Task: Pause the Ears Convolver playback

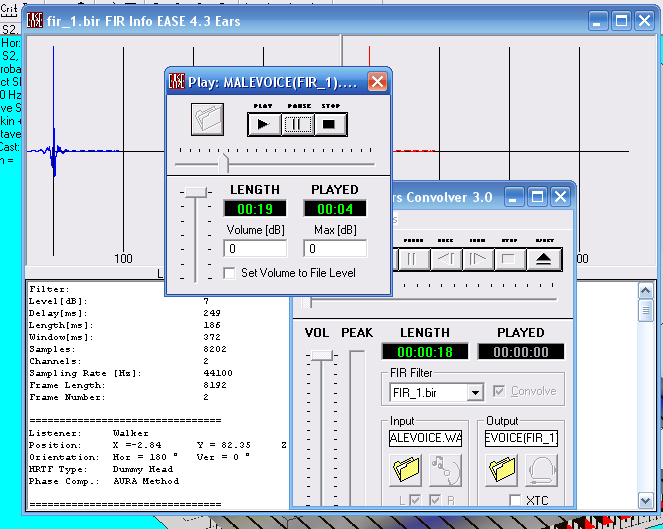Action: pos(412,259)
